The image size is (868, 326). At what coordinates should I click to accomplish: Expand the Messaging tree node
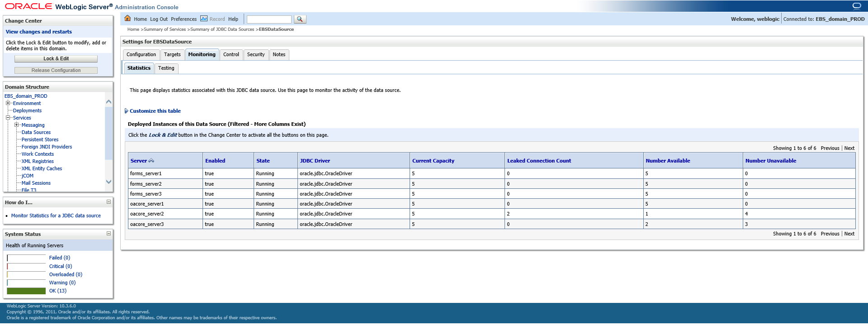(16, 125)
